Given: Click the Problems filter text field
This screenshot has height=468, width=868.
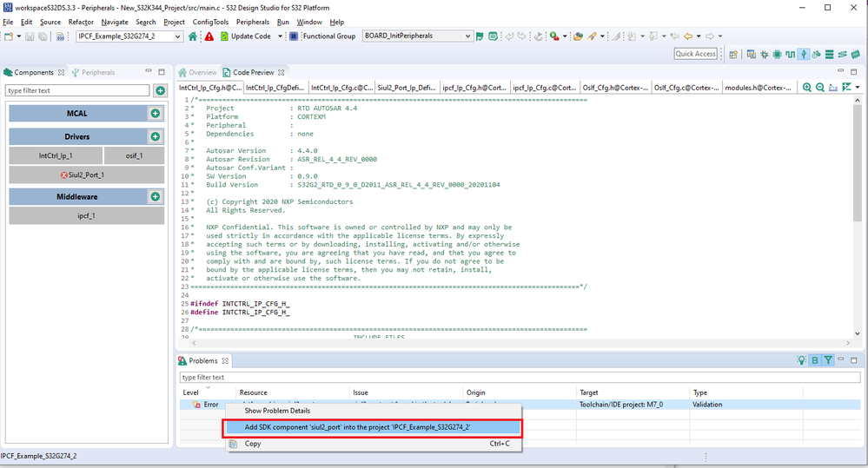Looking at the screenshot, I should click(520, 378).
